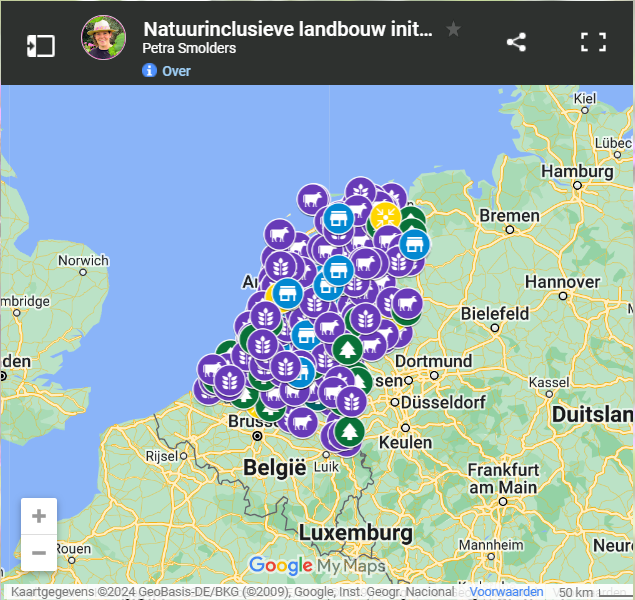This screenshot has width=635, height=600.
Task: Open the blue info icon beside Over
Action: (x=149, y=70)
